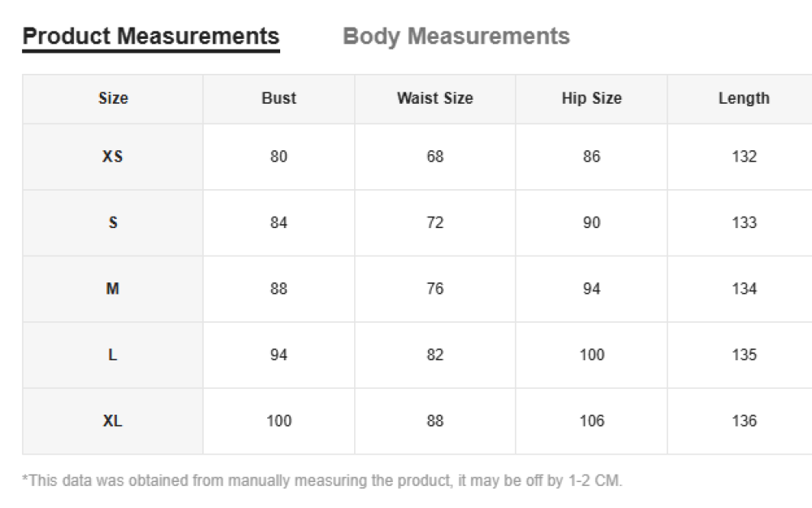Select the L size row label
This screenshot has width=812, height=508.
pyautogui.click(x=113, y=355)
